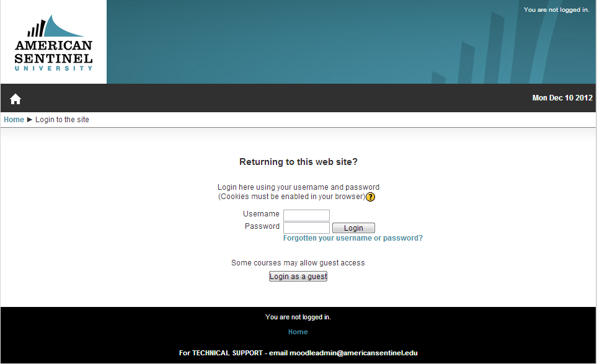Image resolution: width=597 pixels, height=364 pixels.
Task: Go to the Home link in the footer
Action: [x=298, y=332]
